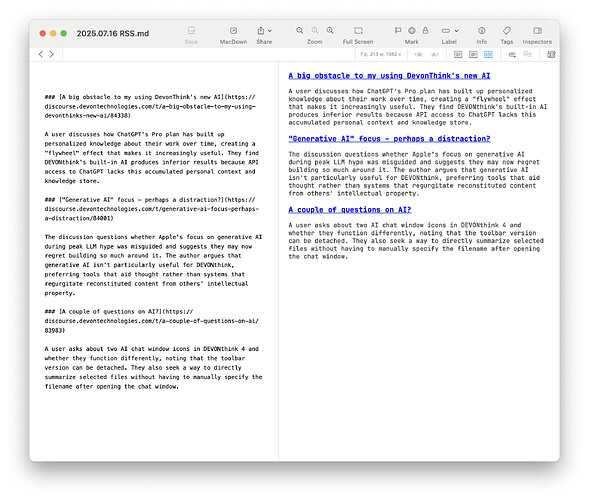Open the Share dropdown arrow

coord(270,31)
